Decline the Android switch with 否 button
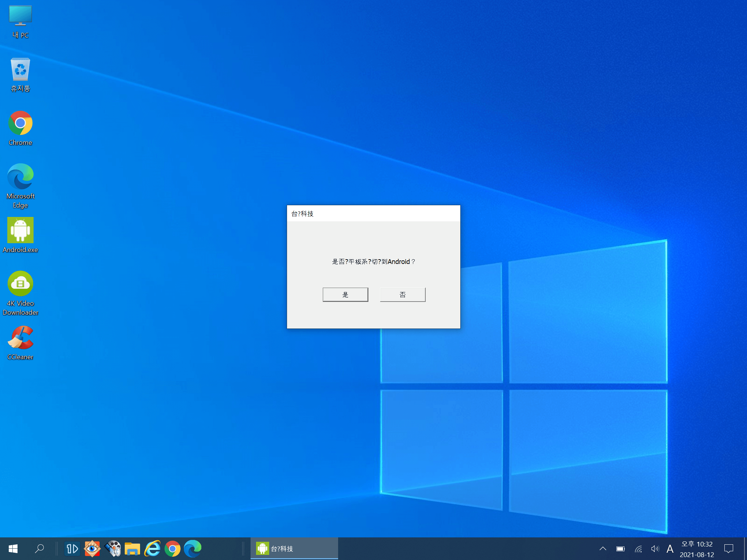The height and width of the screenshot is (560, 747). point(402,295)
